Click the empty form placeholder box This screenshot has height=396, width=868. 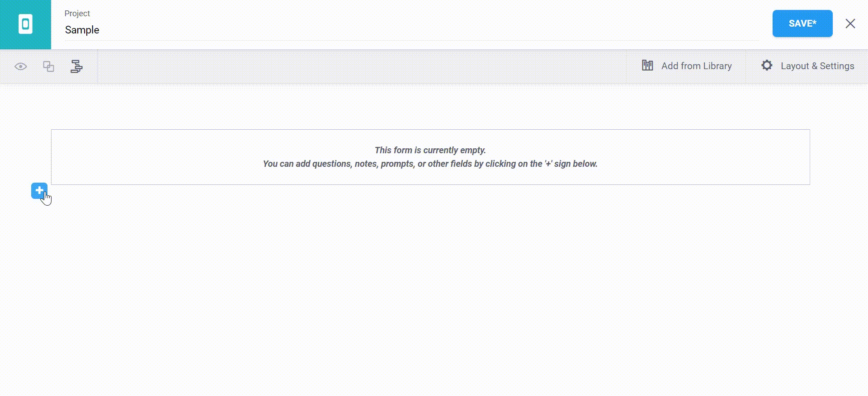430,157
